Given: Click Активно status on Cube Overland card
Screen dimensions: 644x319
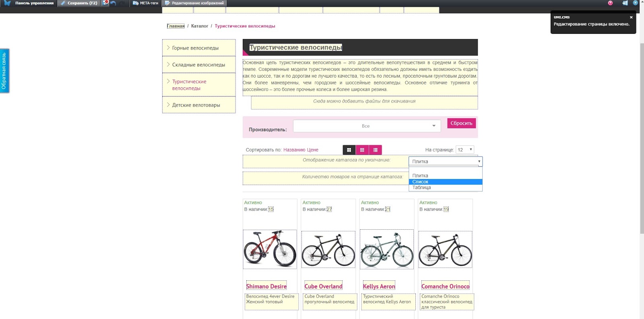Looking at the screenshot, I should click(312, 203).
